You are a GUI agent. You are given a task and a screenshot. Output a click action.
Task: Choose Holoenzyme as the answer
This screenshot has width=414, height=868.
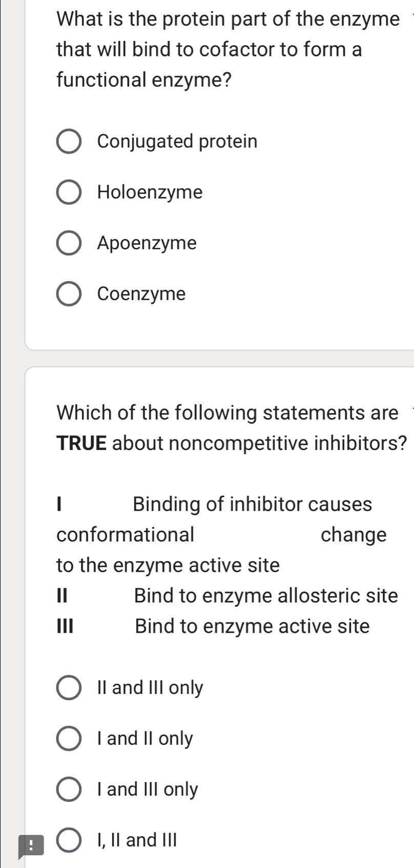tap(69, 192)
